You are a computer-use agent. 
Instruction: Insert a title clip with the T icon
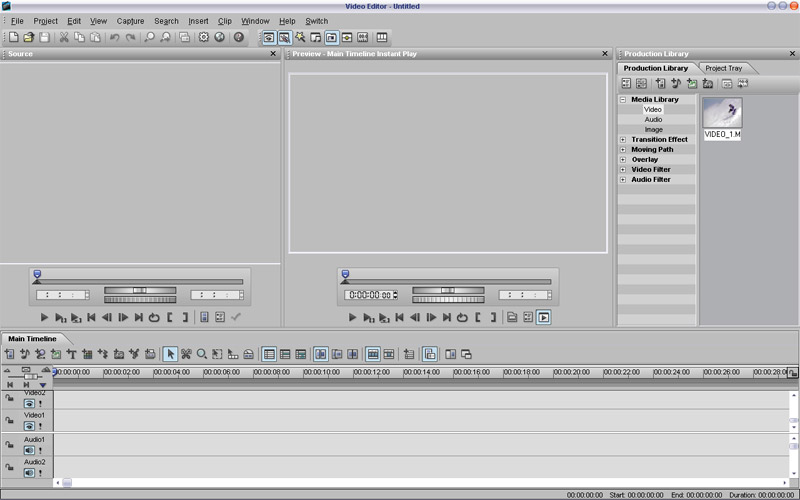(71, 354)
